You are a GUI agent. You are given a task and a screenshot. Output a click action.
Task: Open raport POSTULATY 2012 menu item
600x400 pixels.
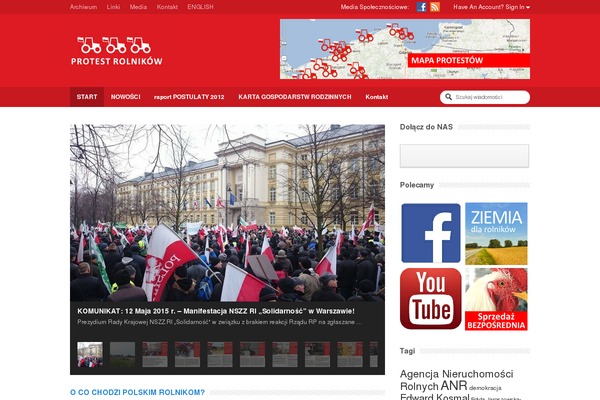tap(189, 97)
